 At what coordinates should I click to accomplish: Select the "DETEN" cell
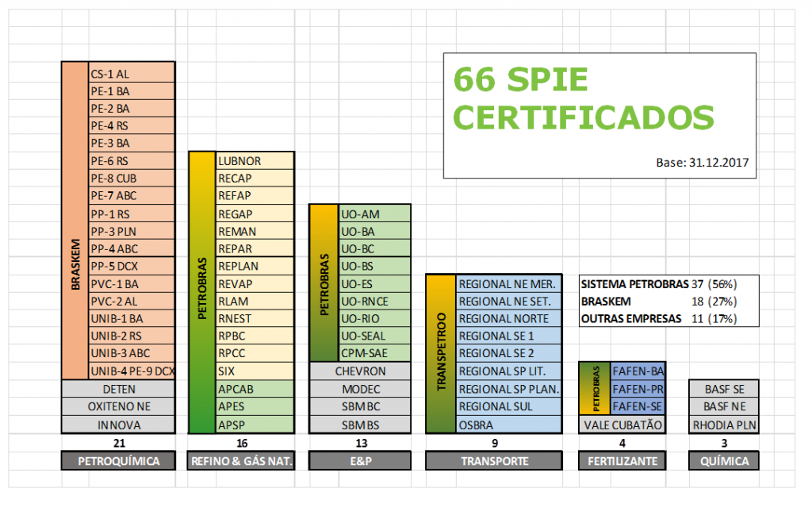point(119,389)
